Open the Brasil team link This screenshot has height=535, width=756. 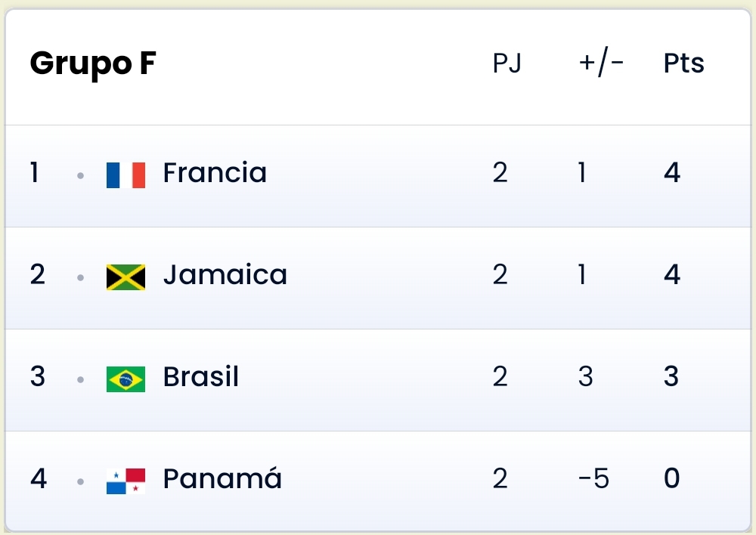coord(201,376)
